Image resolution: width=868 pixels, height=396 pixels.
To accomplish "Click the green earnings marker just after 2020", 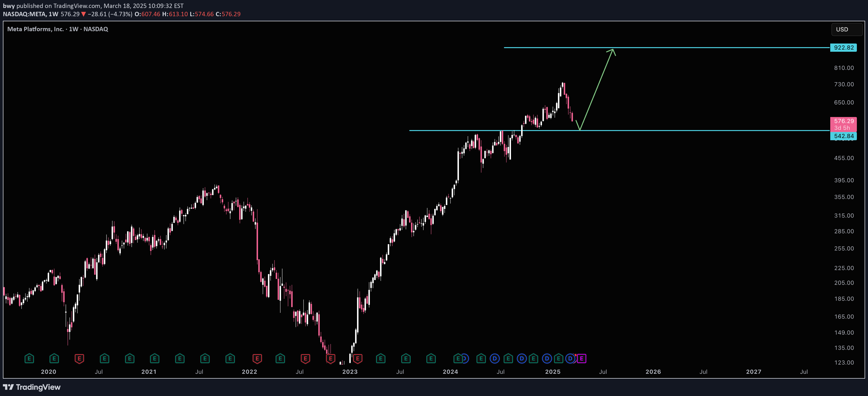I will click(x=54, y=359).
